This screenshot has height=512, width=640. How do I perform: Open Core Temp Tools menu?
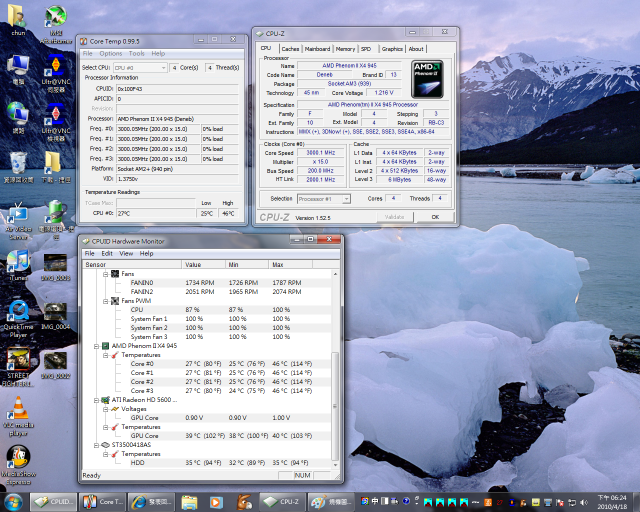[136, 53]
